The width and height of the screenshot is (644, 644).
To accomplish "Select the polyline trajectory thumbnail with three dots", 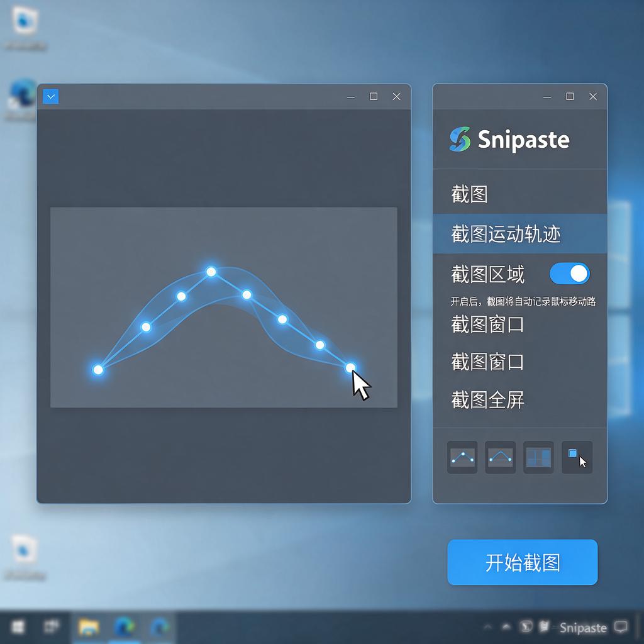I will pos(462,457).
